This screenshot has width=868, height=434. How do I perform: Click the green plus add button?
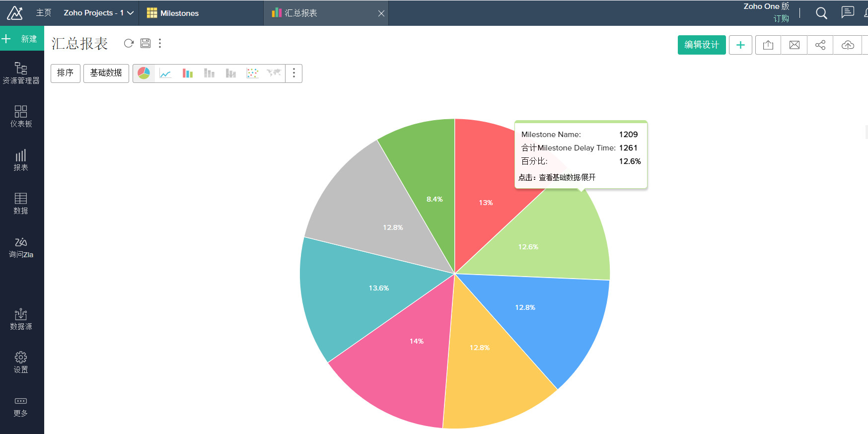(740, 45)
